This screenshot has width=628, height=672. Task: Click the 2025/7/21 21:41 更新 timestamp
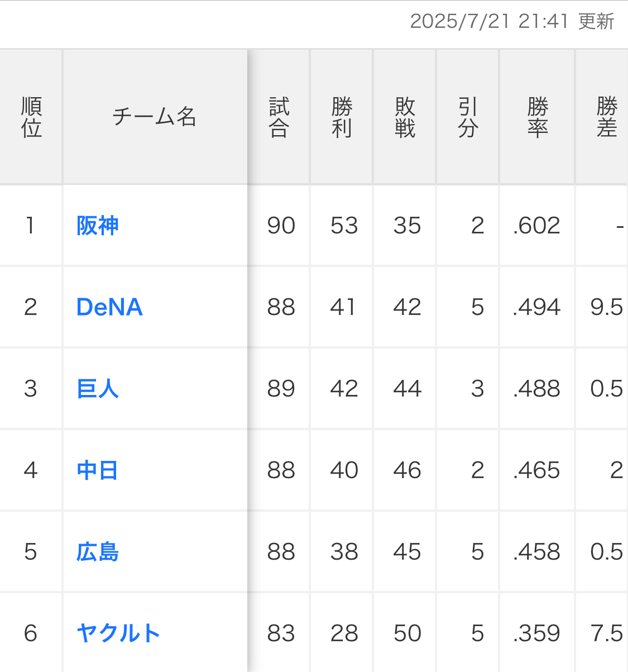pos(512,22)
